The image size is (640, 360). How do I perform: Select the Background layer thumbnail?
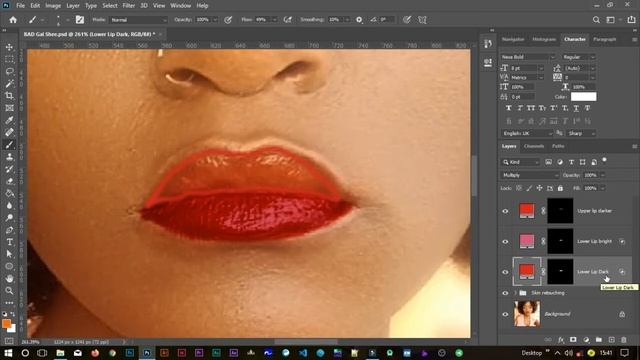point(527,314)
